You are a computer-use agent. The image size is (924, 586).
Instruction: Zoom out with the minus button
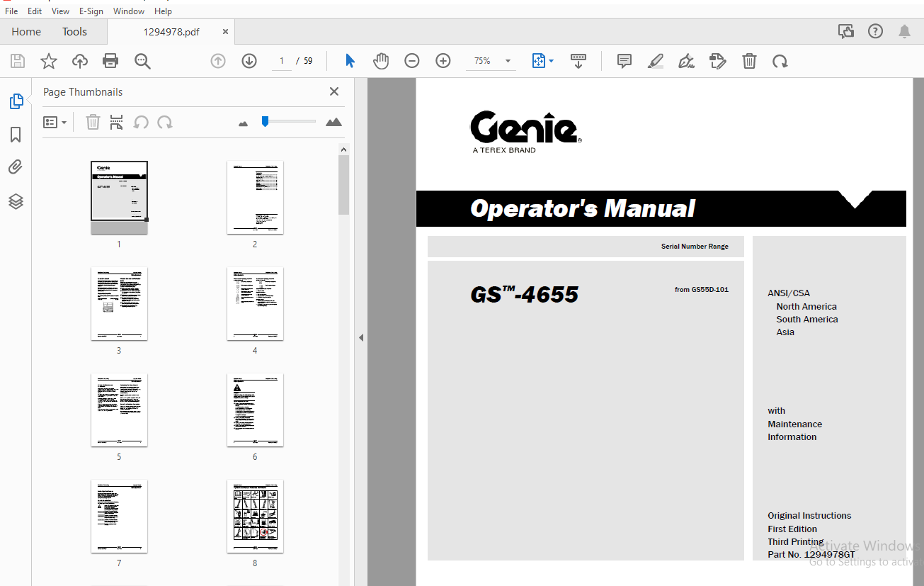coord(412,61)
